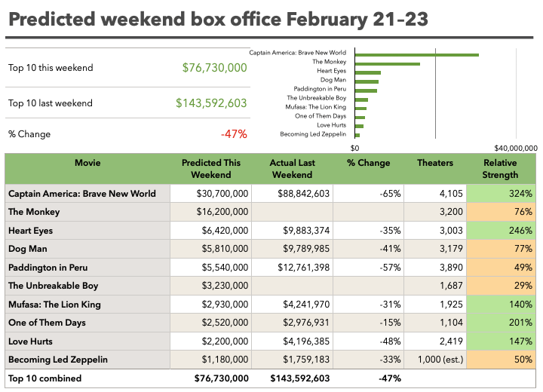543x392 pixels.
Task: Click the 76% orange relative strength cell
Action: click(501, 212)
